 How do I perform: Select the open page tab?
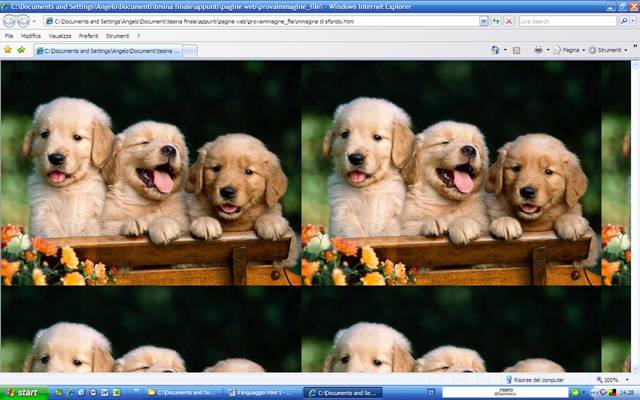tap(108, 51)
